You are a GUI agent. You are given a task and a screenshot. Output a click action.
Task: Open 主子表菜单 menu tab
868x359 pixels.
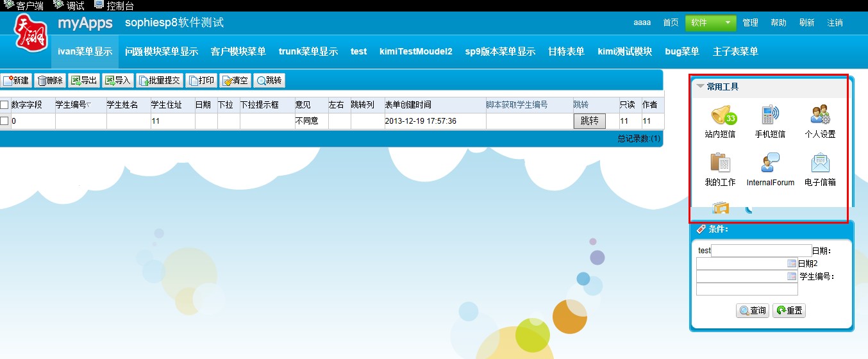pos(735,51)
